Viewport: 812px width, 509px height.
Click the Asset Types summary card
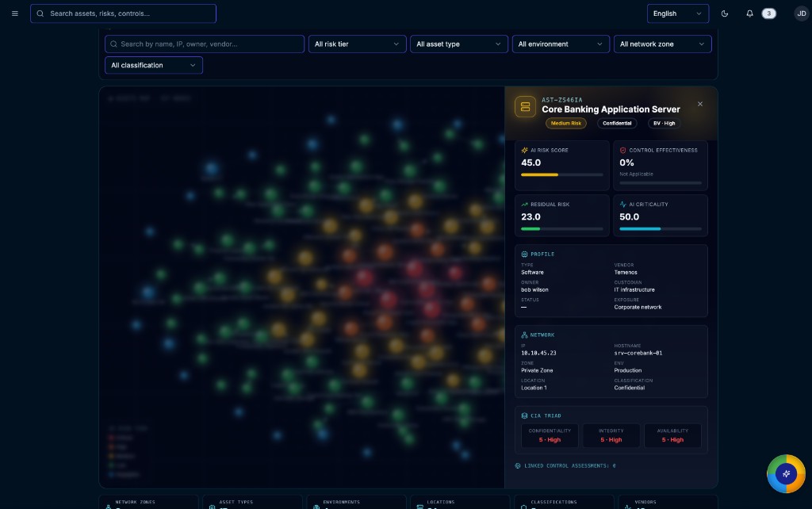pos(253,503)
